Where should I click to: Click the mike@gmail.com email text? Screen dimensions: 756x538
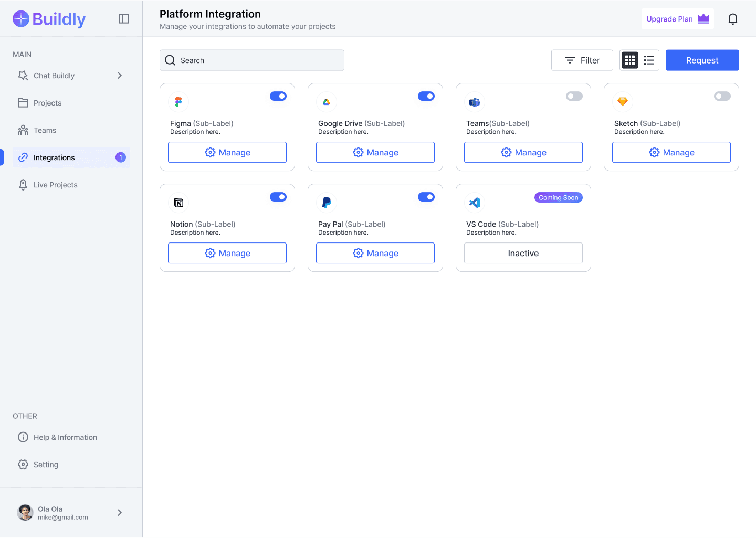click(63, 518)
